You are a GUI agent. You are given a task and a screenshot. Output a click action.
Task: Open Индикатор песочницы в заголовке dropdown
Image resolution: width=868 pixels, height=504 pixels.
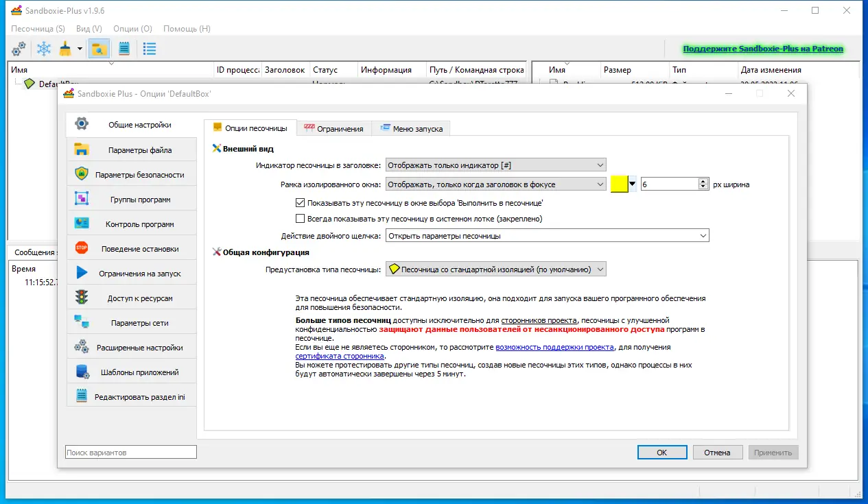(495, 165)
